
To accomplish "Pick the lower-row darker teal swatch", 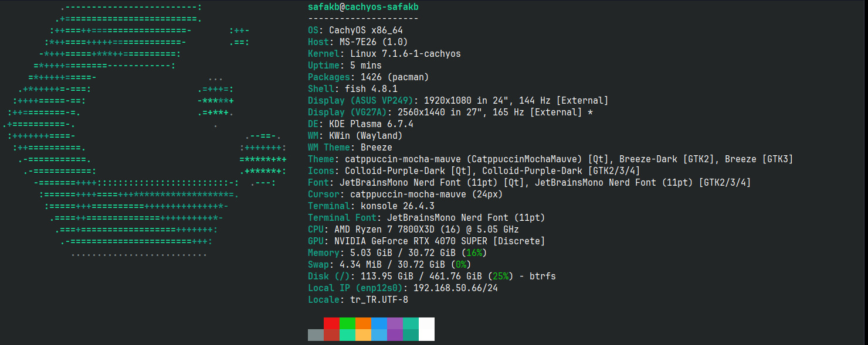I will click(x=411, y=335).
